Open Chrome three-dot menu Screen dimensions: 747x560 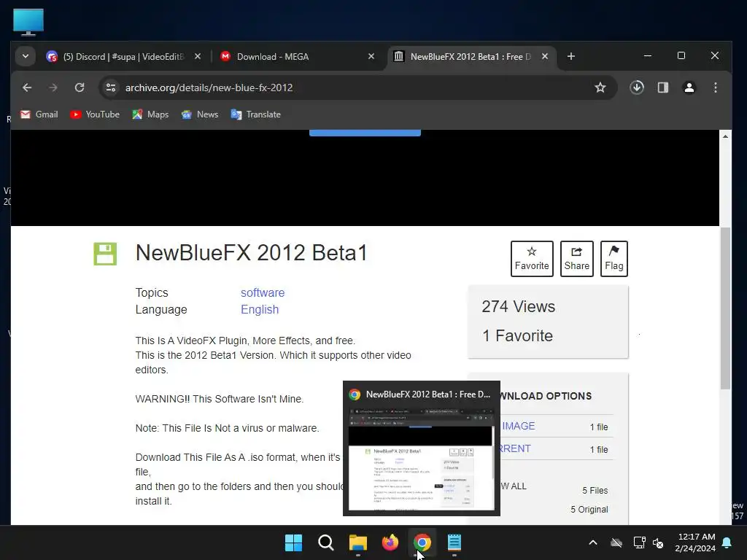click(x=715, y=87)
